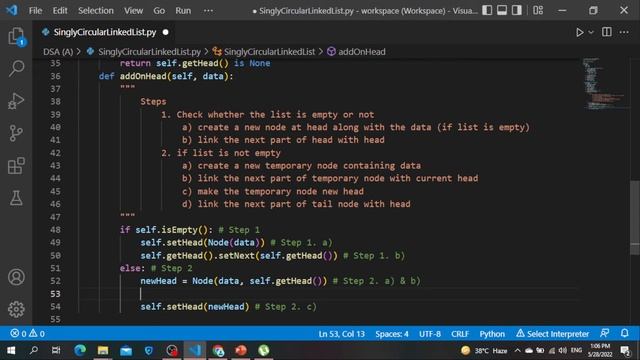The height and width of the screenshot is (360, 640).
Task: Open Source Control view
Action: pos(16,133)
